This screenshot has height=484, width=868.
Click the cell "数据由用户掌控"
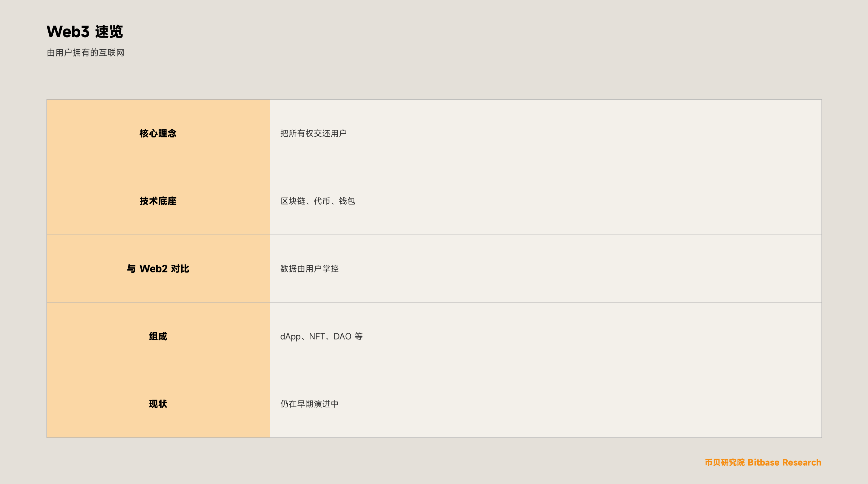[546, 268]
